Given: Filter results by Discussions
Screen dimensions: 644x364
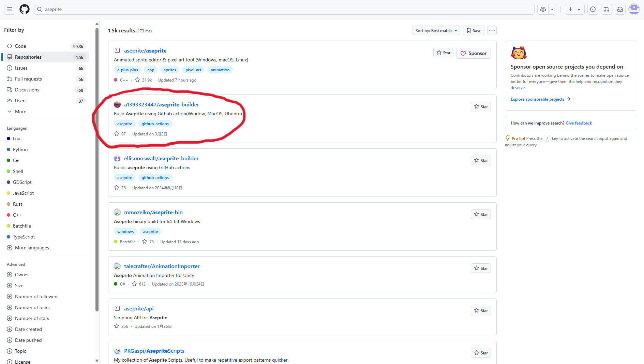Looking at the screenshot, I should click(x=46, y=90).
